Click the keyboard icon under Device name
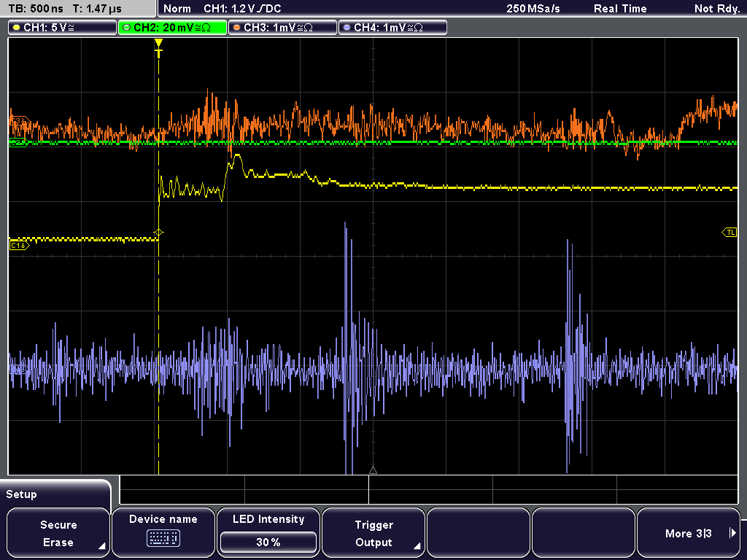 [x=163, y=539]
